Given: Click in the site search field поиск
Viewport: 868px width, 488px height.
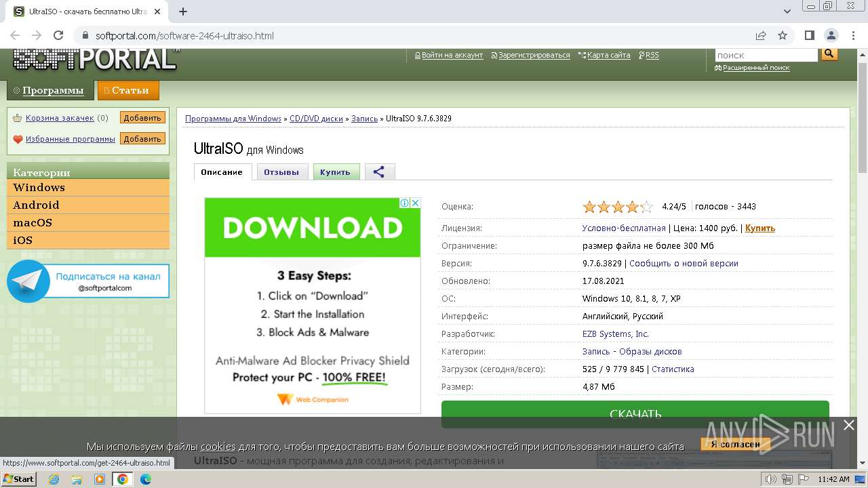Looking at the screenshot, I should [x=766, y=55].
